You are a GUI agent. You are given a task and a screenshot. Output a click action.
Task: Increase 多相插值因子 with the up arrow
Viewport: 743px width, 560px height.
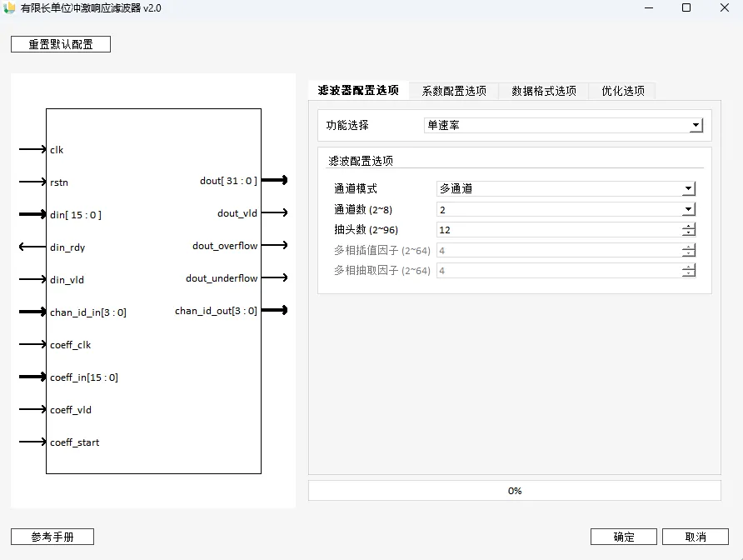pyautogui.click(x=689, y=247)
